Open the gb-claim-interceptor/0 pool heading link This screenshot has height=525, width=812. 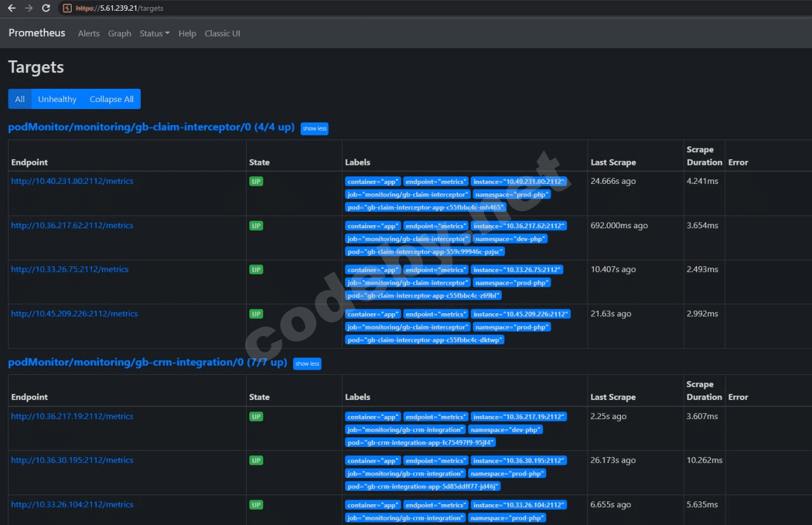point(151,127)
